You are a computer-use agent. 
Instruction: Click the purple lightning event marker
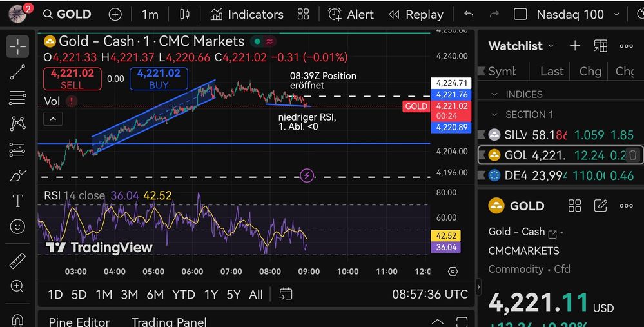tap(307, 176)
